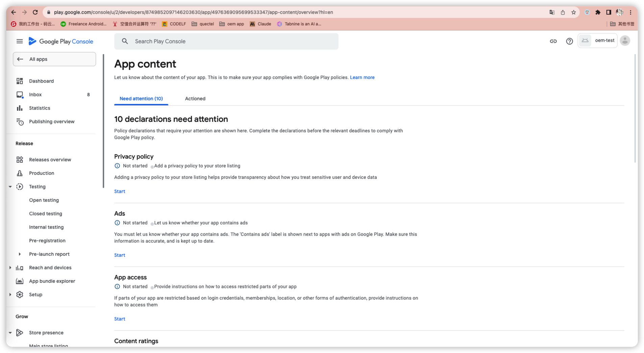Click the App bundle explorer icon
Viewport: 644px width, 353px height.
[x=20, y=281]
